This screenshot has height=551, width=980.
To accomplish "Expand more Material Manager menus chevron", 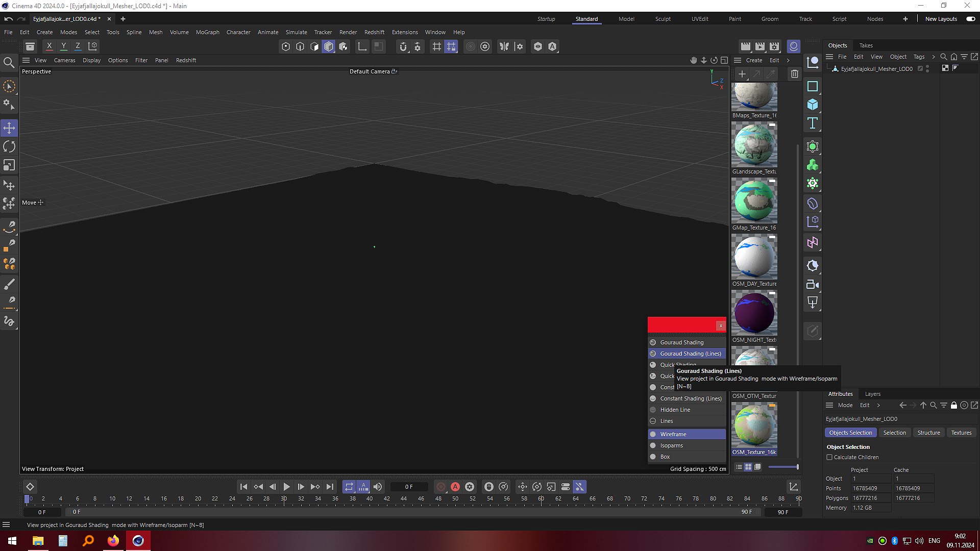I will point(788,60).
